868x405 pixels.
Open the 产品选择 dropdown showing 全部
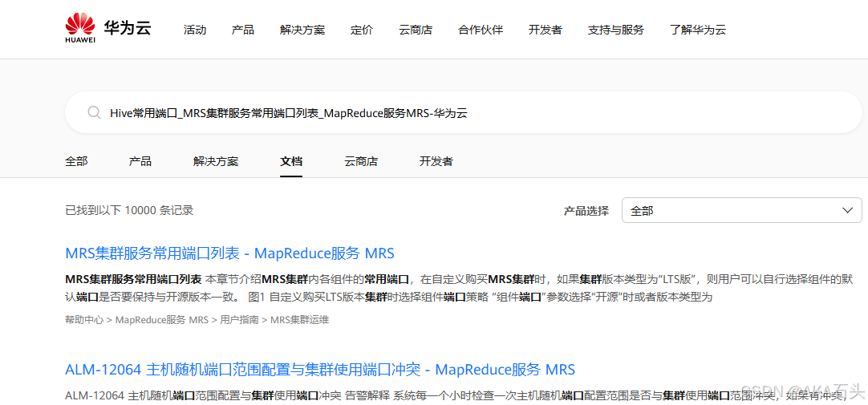(x=742, y=210)
